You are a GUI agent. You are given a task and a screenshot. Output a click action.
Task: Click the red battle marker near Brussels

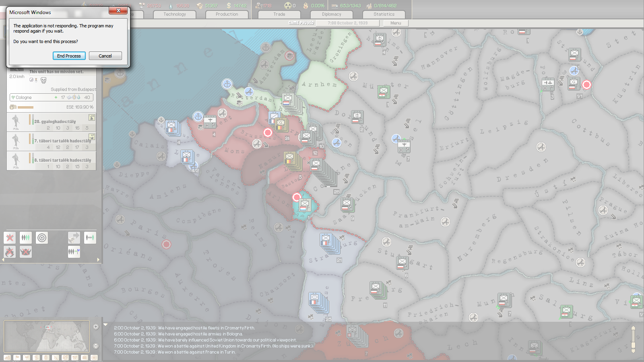click(x=268, y=132)
